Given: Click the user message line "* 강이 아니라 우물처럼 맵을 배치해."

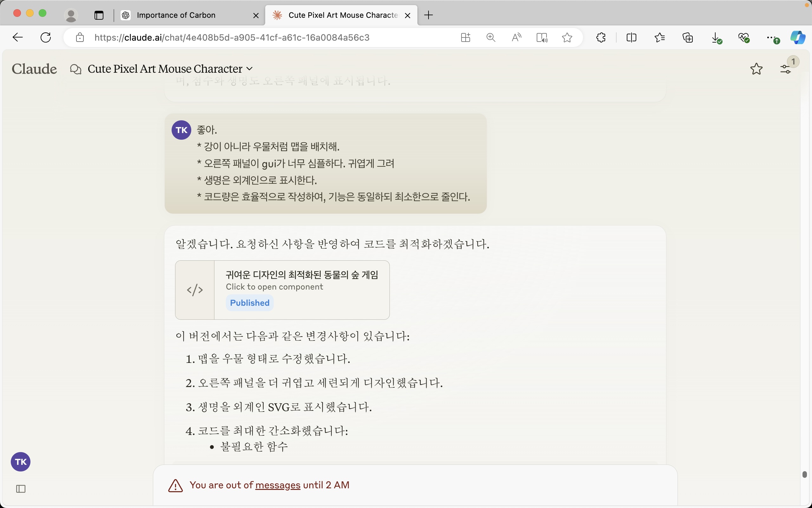Looking at the screenshot, I should (x=268, y=147).
